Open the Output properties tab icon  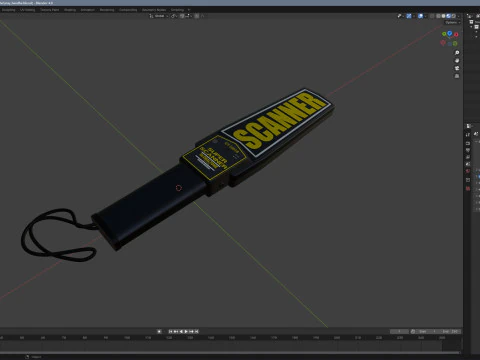(468, 150)
